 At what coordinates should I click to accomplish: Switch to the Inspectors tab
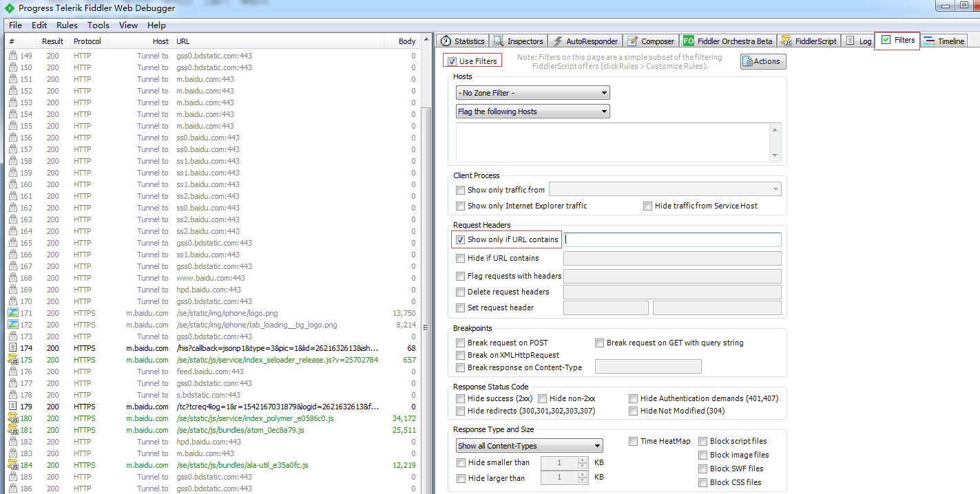pyautogui.click(x=518, y=41)
